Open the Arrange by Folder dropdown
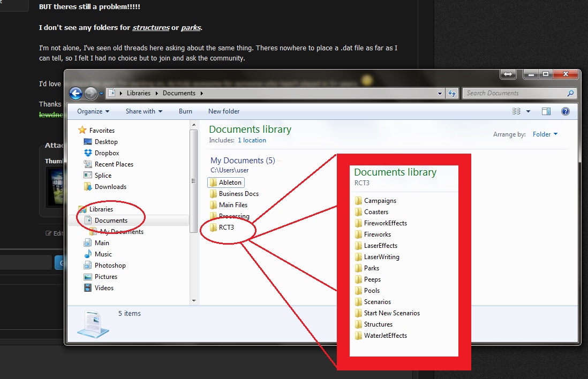588x379 pixels. [545, 134]
